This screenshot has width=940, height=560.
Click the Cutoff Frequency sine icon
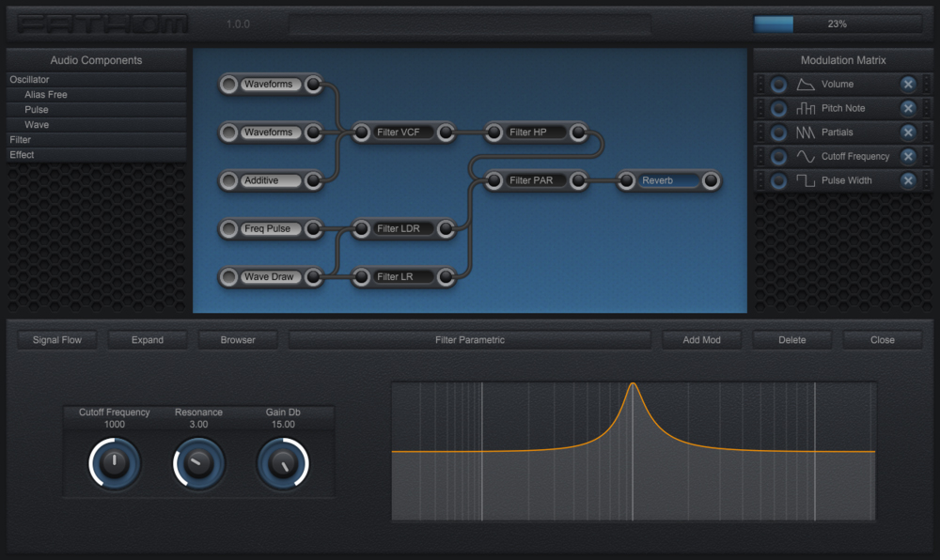(806, 156)
